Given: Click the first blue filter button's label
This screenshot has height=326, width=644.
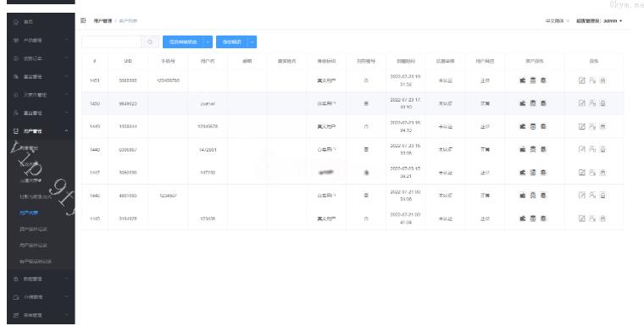Looking at the screenshot, I should 183,41.
